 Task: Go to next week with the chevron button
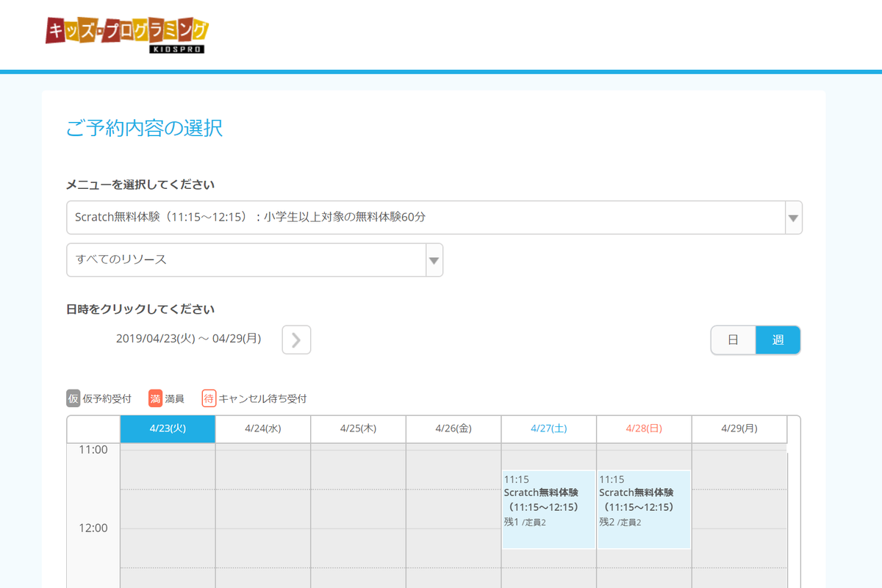click(x=296, y=340)
